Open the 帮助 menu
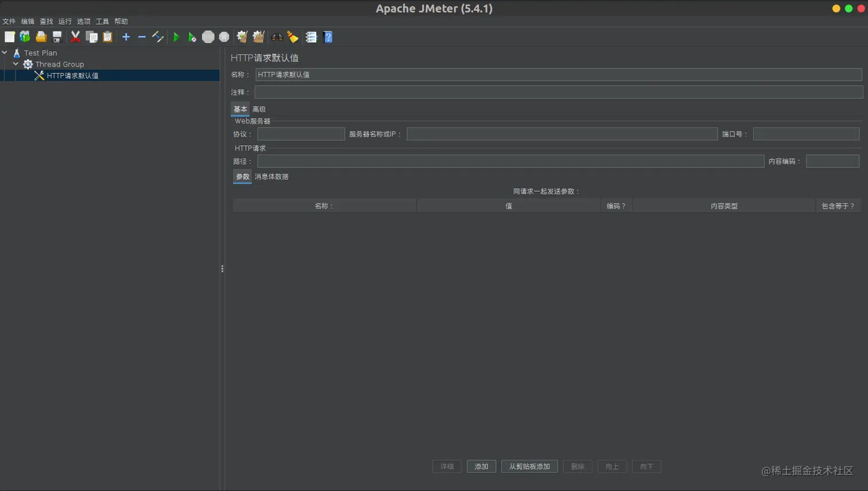 pos(121,21)
